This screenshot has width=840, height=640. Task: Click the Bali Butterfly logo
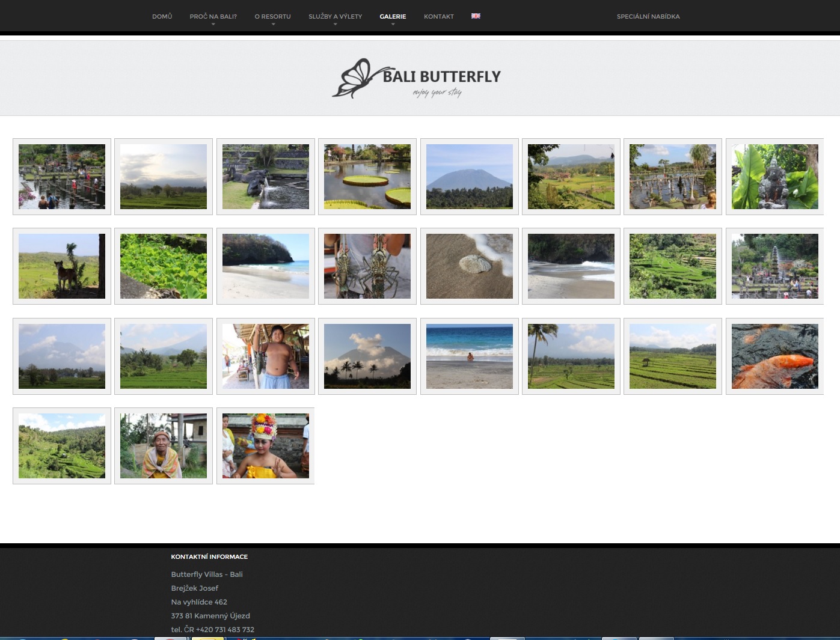[416, 78]
